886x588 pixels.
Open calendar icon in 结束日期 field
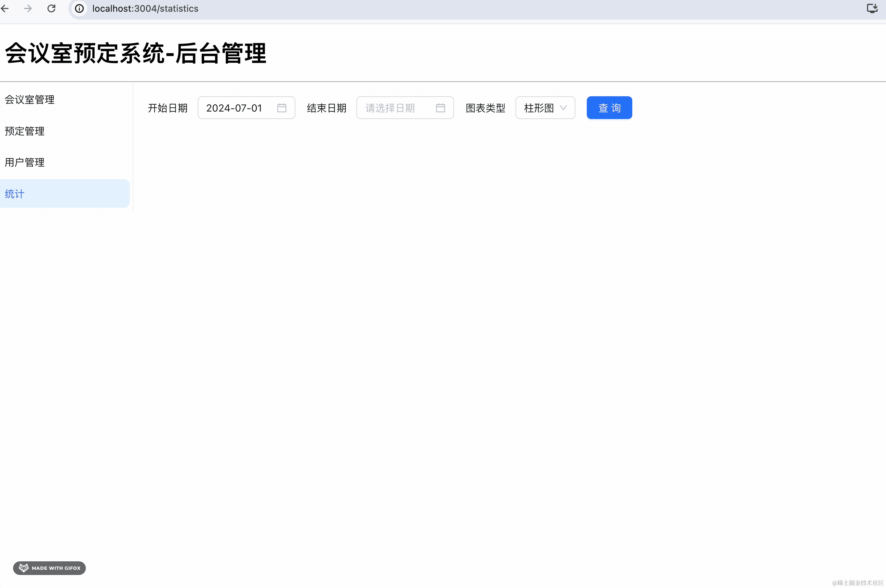(440, 108)
